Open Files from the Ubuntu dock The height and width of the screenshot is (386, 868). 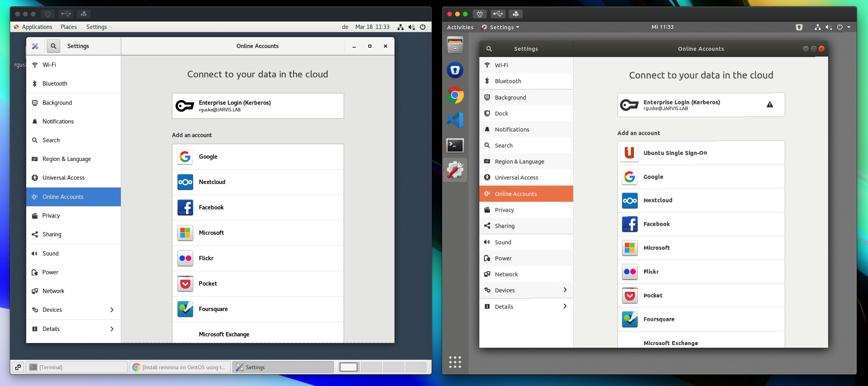click(455, 45)
